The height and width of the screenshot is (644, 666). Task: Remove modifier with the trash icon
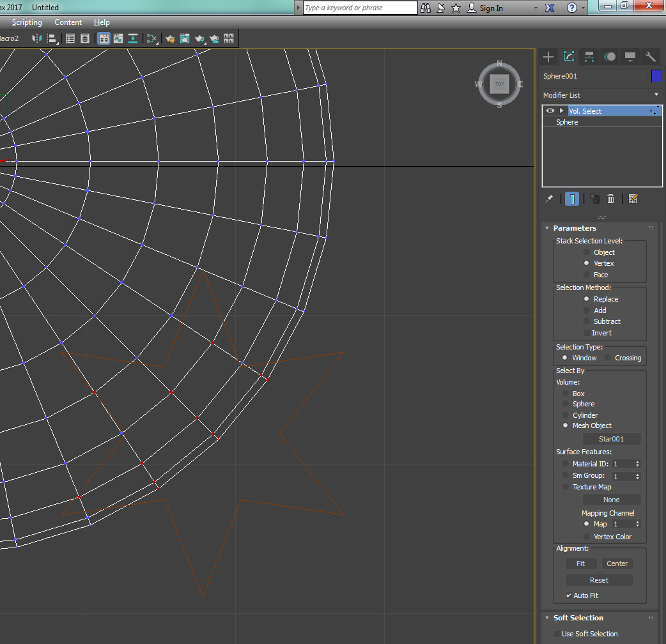point(610,199)
